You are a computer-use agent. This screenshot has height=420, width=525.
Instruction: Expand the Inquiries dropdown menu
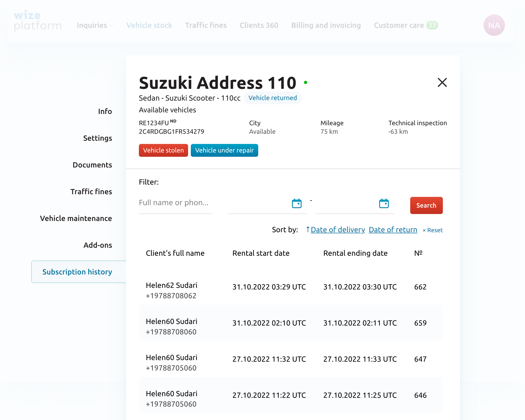pyautogui.click(x=95, y=25)
